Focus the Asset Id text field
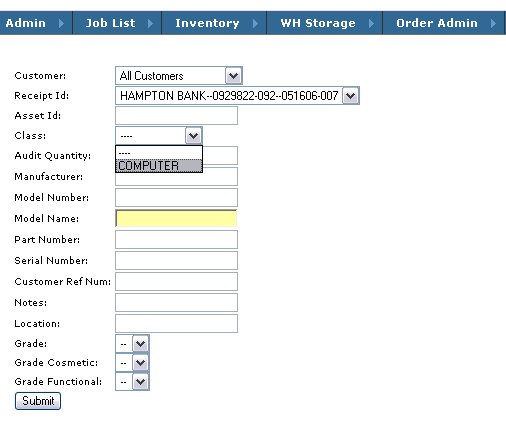The image size is (506, 421). pyautogui.click(x=176, y=116)
